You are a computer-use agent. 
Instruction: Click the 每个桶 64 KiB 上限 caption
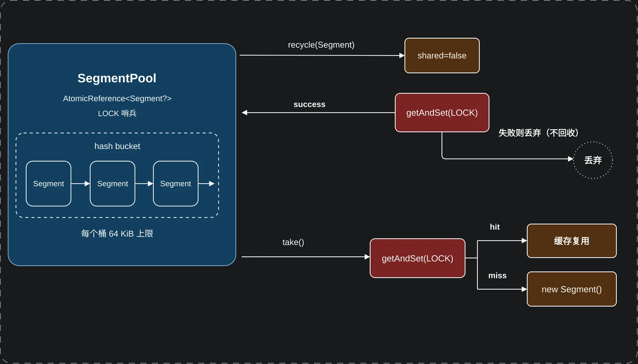[x=117, y=234]
